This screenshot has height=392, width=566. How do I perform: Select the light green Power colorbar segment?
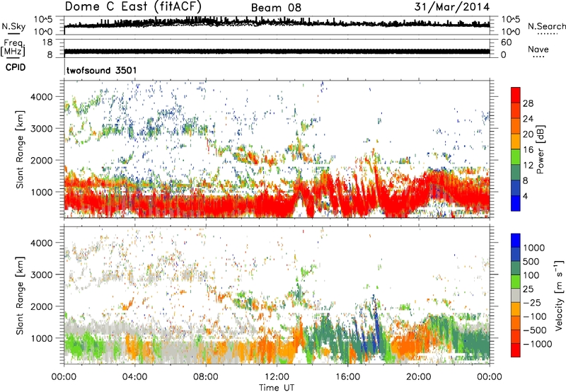[516, 157]
